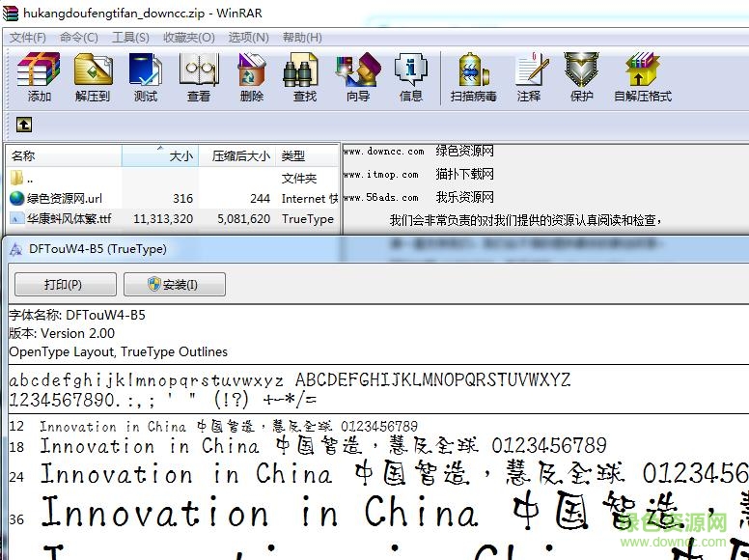Click 字体名称: DFTouW4-B5 text

click(x=77, y=315)
